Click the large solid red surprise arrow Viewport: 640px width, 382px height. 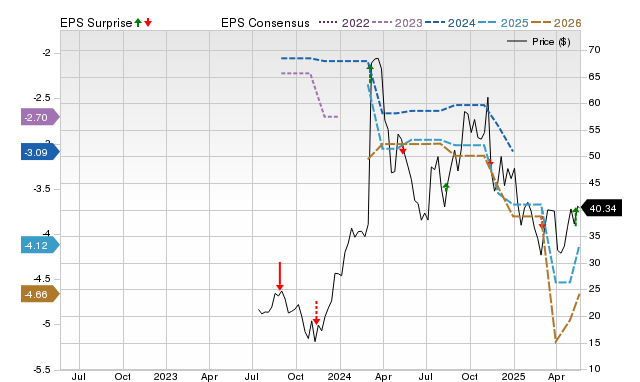tap(280, 276)
